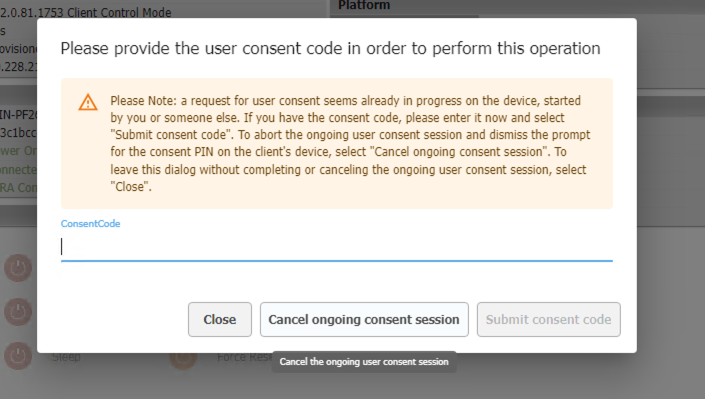Click the cancel-session tooltip text
Screen dimensions: 705x399
pyautogui.click(x=364, y=362)
